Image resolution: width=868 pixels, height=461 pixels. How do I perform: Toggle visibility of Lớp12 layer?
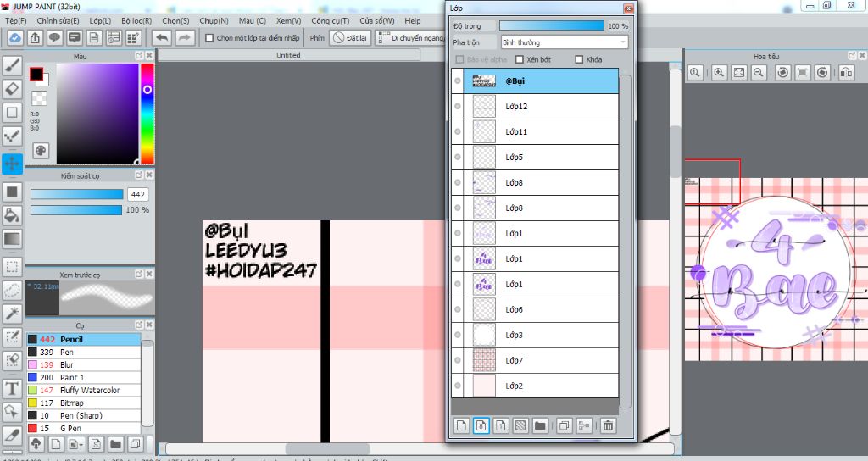(x=458, y=106)
